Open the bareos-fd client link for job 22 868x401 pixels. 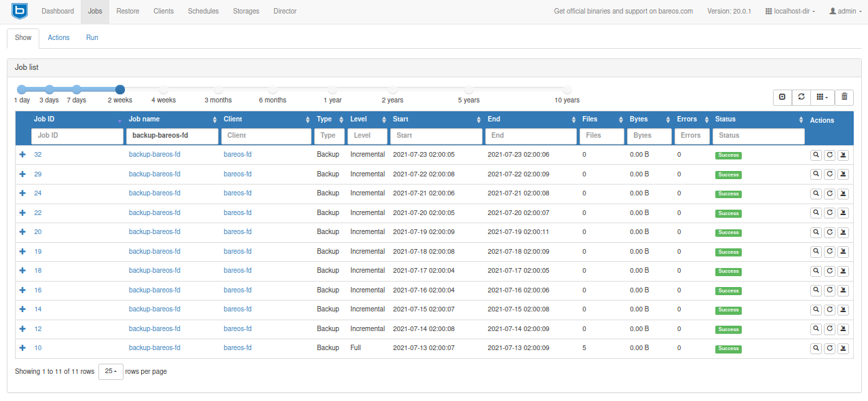(x=238, y=213)
